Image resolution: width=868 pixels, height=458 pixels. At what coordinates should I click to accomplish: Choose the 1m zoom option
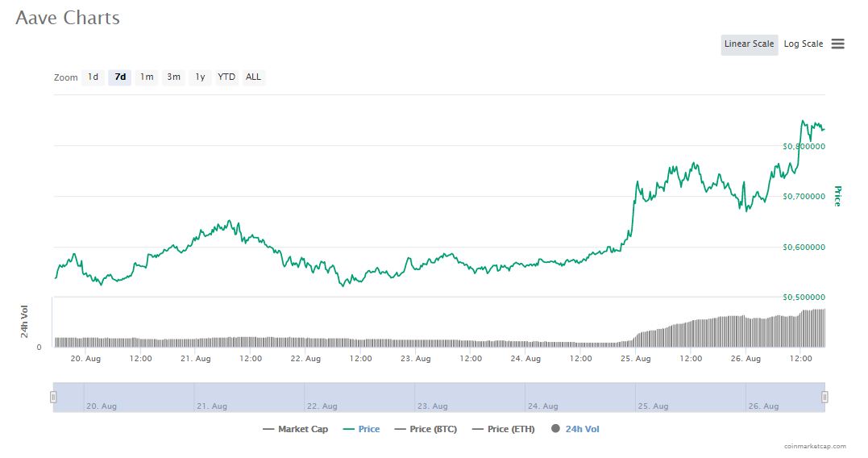146,77
